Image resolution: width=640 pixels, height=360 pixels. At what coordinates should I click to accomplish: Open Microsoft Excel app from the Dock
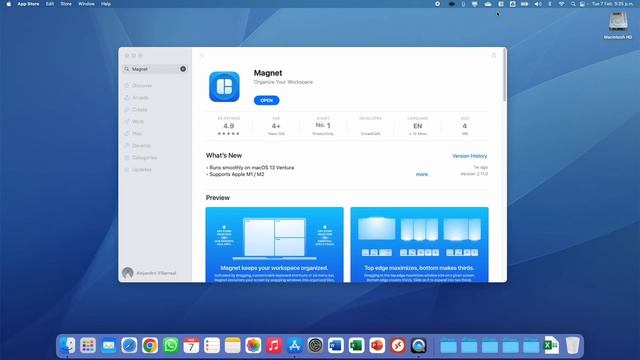tap(356, 346)
